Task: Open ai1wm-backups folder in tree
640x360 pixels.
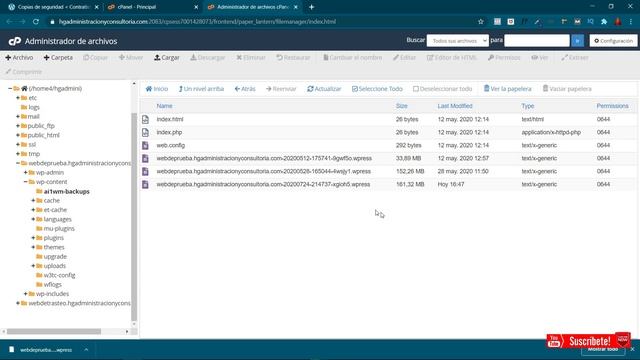Action: tap(66, 191)
